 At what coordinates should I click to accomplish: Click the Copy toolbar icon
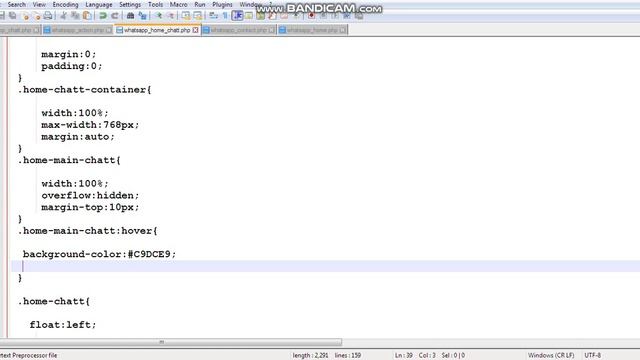coord(75,16)
